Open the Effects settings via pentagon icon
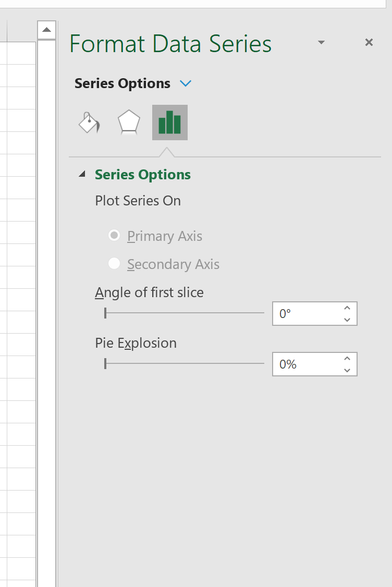 (129, 123)
